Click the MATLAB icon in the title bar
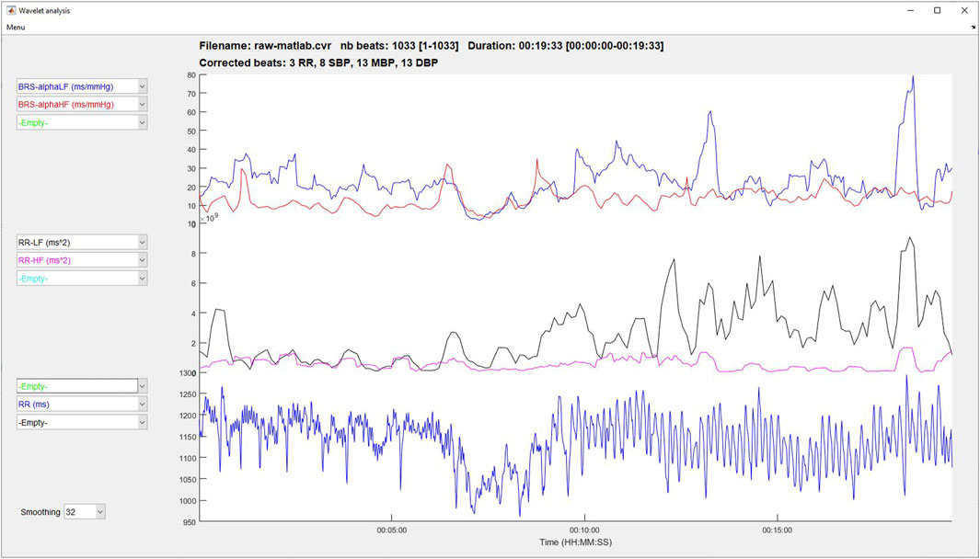Screen dimensions: 980x559 11,11
